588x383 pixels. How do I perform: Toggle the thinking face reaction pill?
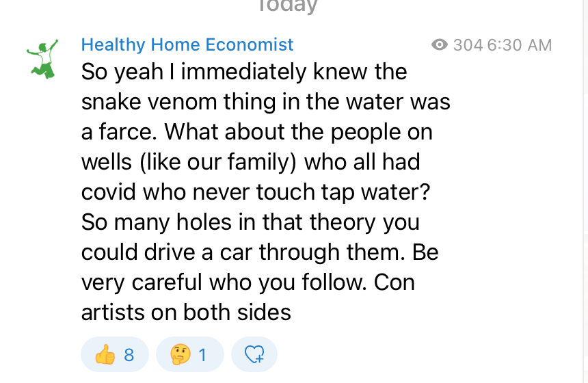(189, 354)
